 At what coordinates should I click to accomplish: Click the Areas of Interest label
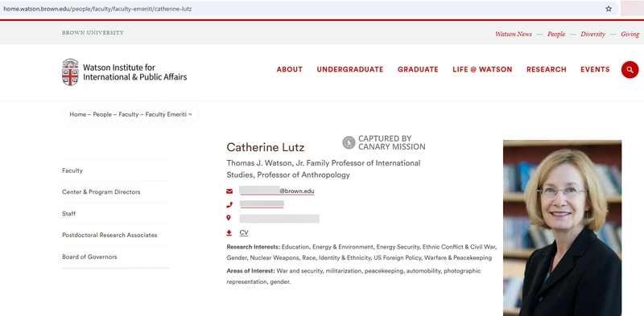pyautogui.click(x=251, y=271)
